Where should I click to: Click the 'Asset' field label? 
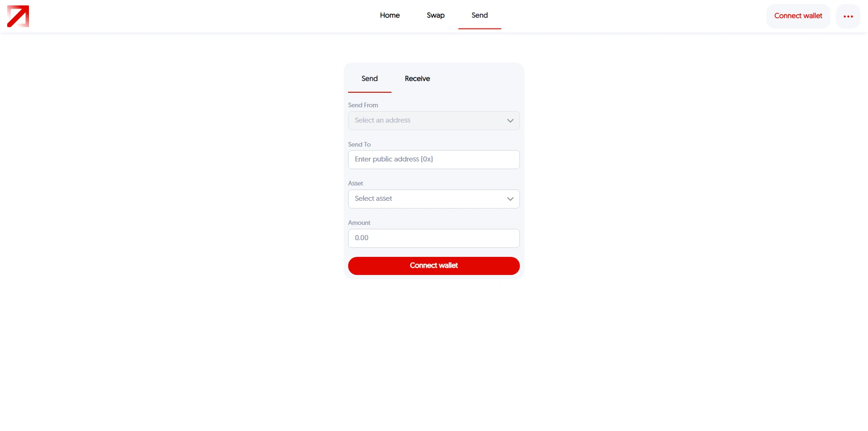coord(355,183)
